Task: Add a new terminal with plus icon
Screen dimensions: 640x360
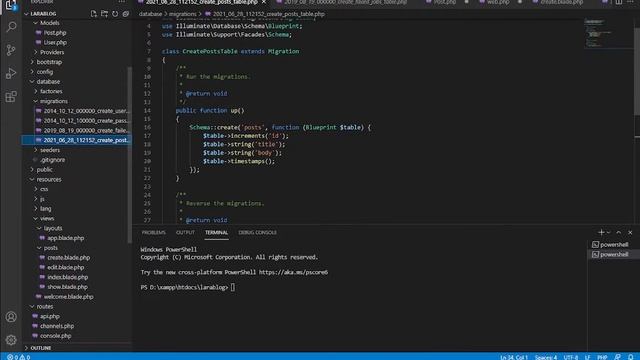Action: tap(601, 232)
